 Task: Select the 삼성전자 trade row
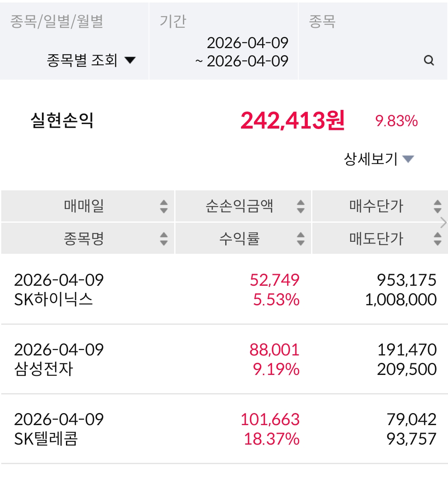[x=224, y=359]
